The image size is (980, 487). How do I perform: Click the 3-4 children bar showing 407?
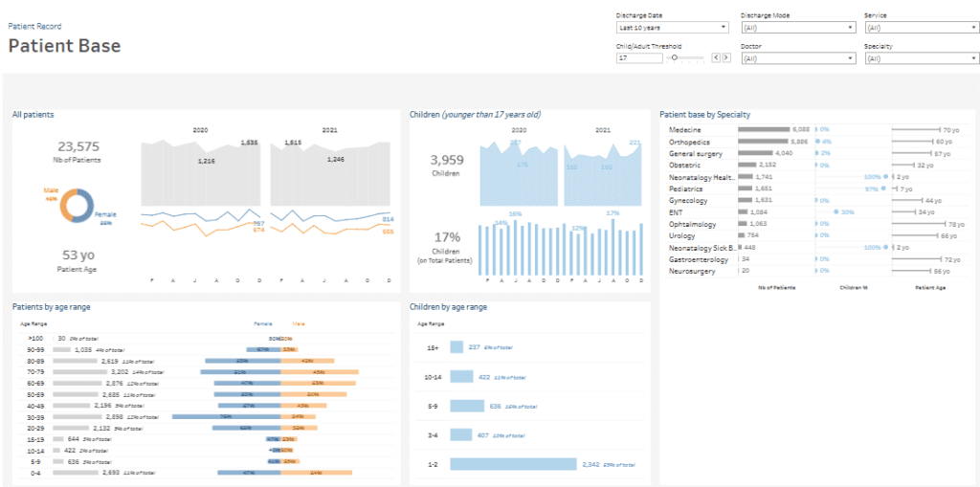coord(460,435)
